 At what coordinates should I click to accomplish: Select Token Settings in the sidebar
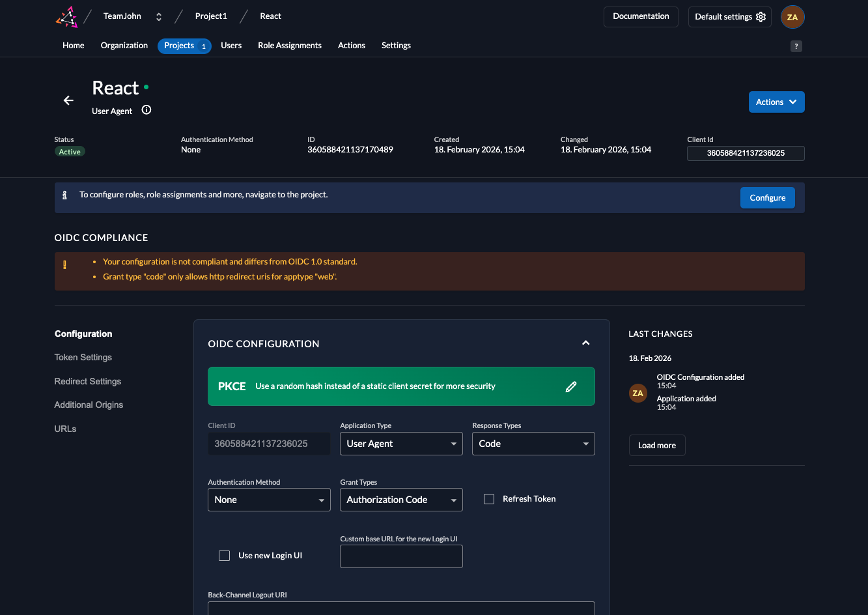(83, 358)
